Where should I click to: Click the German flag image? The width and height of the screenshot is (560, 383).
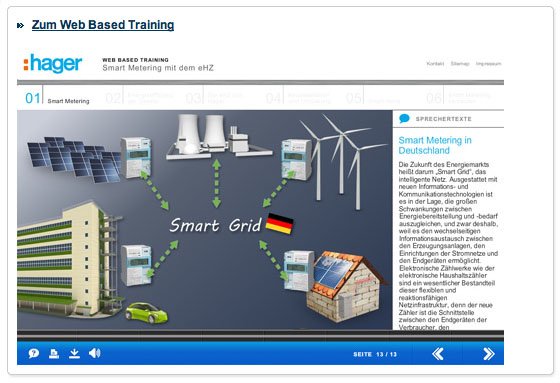tap(280, 224)
